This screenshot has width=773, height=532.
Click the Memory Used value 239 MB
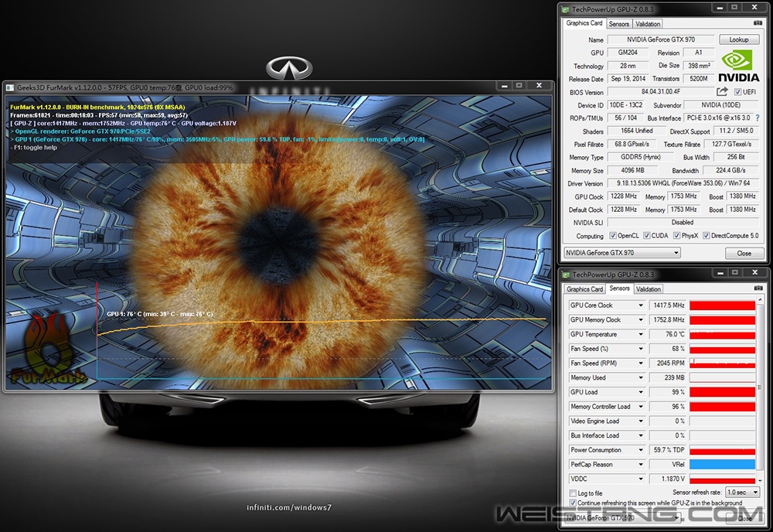668,377
